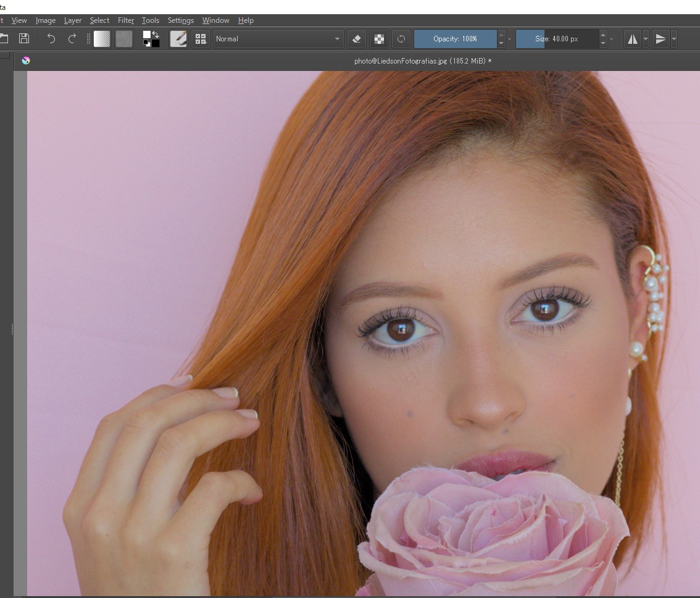Enable vertical mirror painting
Viewport: 700px width, 598px height.
660,38
